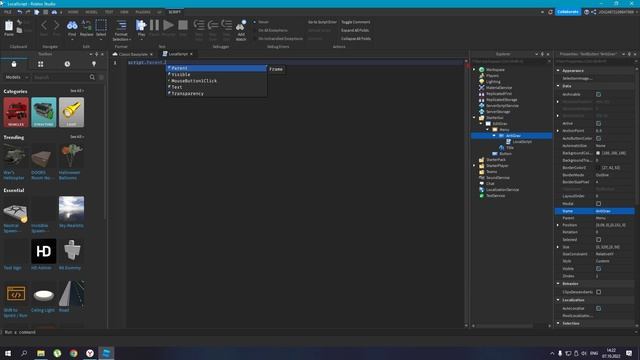640x360 pixels.
Task: Switch to the HOME ribbon tab
Action: click(x=73, y=12)
